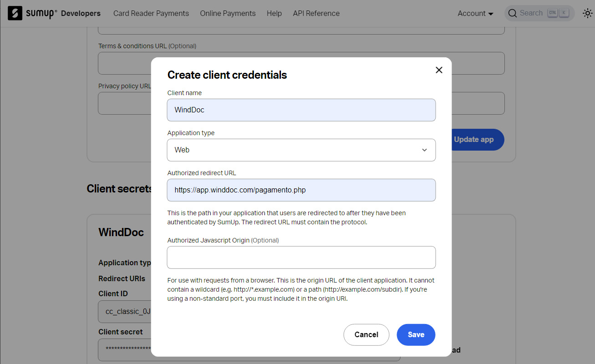Click the Authorized Javascript Origin field
The width and height of the screenshot is (595, 364).
(301, 258)
